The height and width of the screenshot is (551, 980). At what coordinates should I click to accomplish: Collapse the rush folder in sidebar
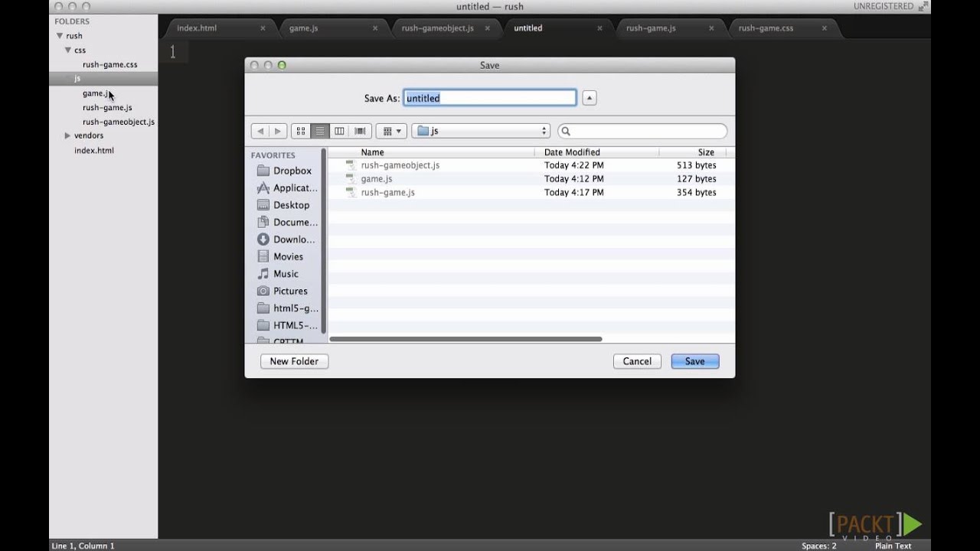[x=60, y=36]
